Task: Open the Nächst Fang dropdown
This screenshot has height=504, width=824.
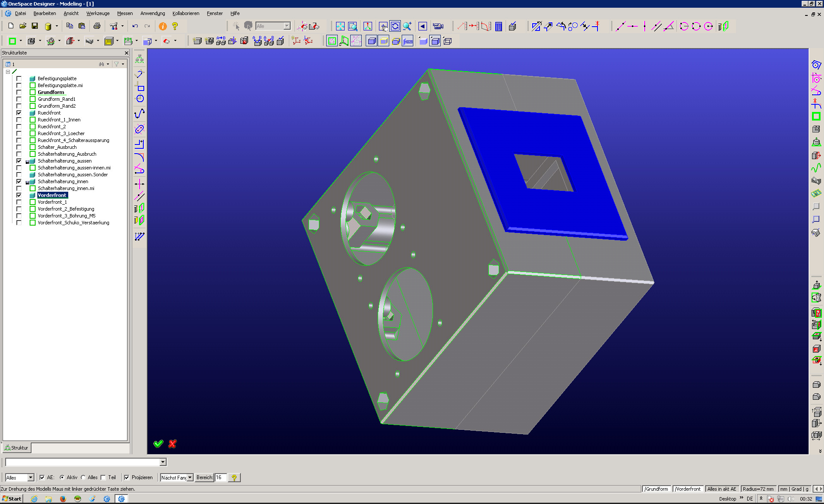Action: [x=190, y=477]
